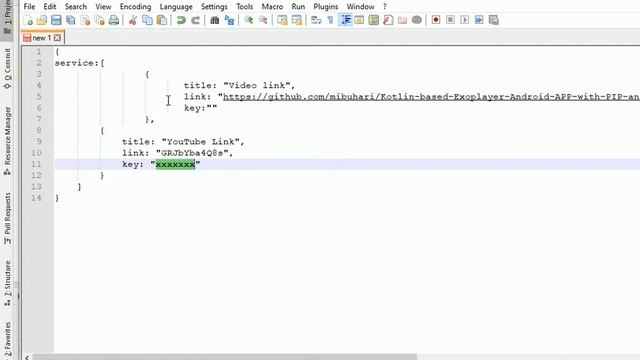
Task: Open the Plugins menu
Action: [326, 7]
